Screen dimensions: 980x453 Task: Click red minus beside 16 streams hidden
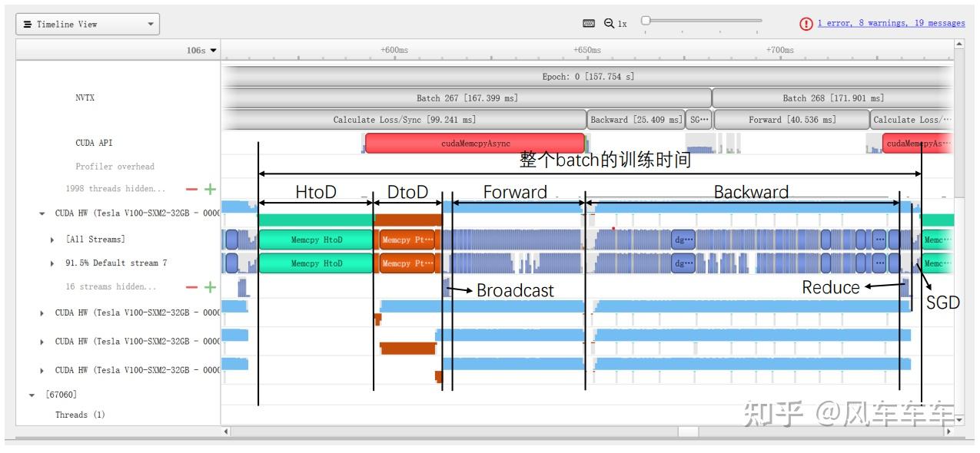tap(191, 287)
